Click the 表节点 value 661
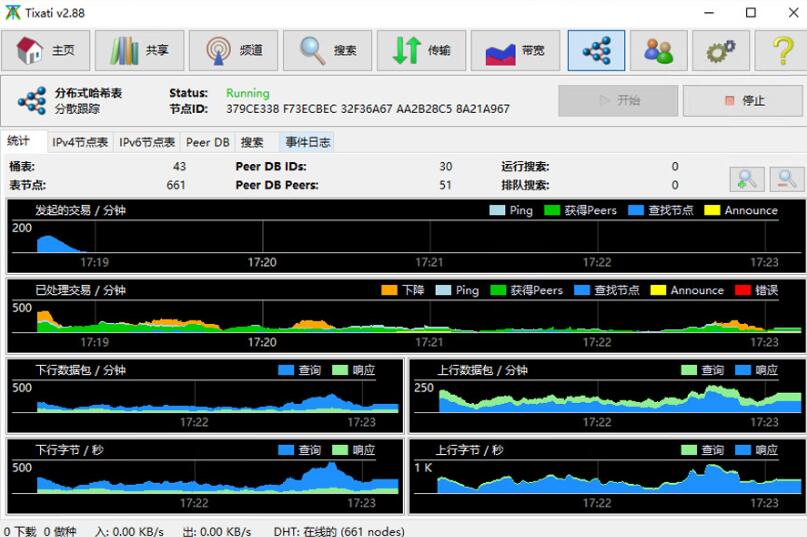The width and height of the screenshot is (807, 537). pos(176,185)
